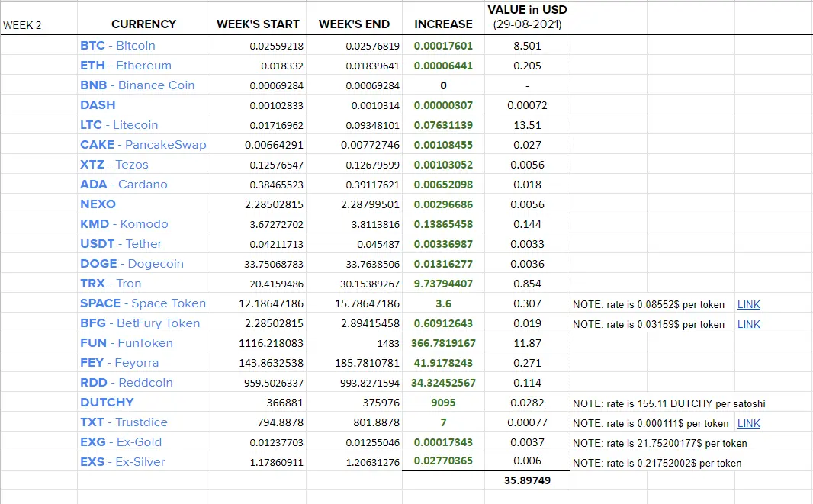The width and height of the screenshot is (813, 504).
Task: Open the LINK beside BetFury Token note
Action: tap(748, 324)
